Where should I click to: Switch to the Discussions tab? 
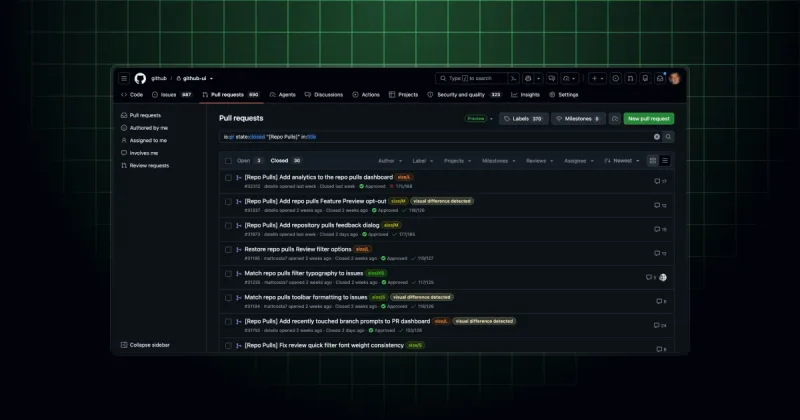pos(323,95)
